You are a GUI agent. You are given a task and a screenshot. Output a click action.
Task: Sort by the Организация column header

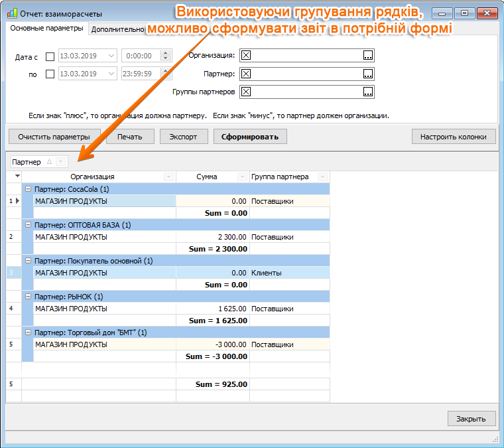click(93, 177)
